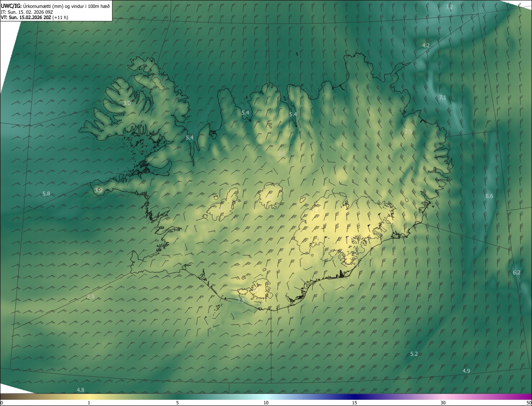The height and width of the screenshot is (406, 532).
Task: Click the 1.0 value on the glacier
Action: [x=317, y=211]
